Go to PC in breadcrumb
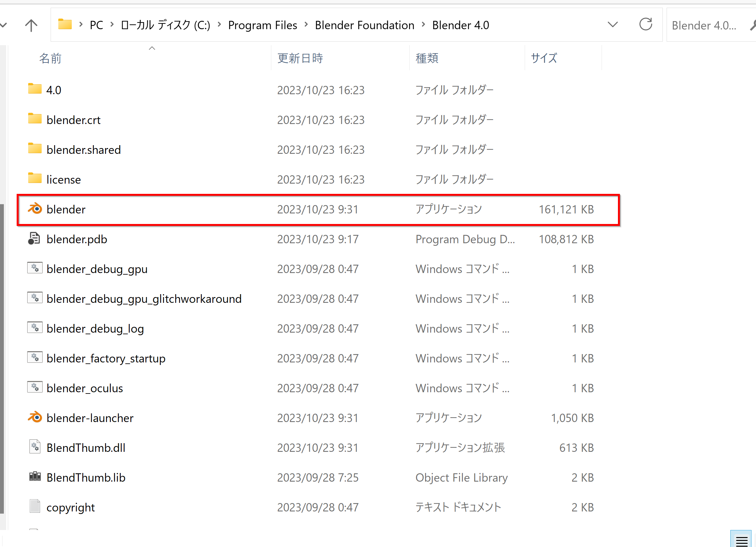Viewport: 756px width, 547px height. [96, 25]
